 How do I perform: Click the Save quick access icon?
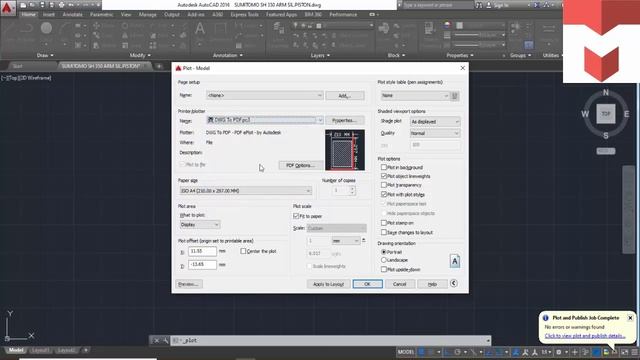click(x=42, y=5)
